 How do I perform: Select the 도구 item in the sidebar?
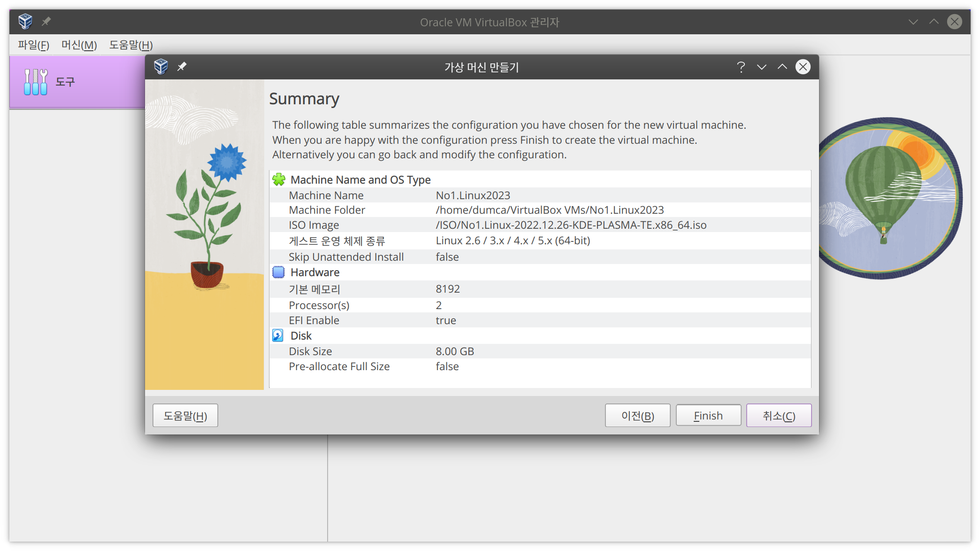click(x=77, y=82)
